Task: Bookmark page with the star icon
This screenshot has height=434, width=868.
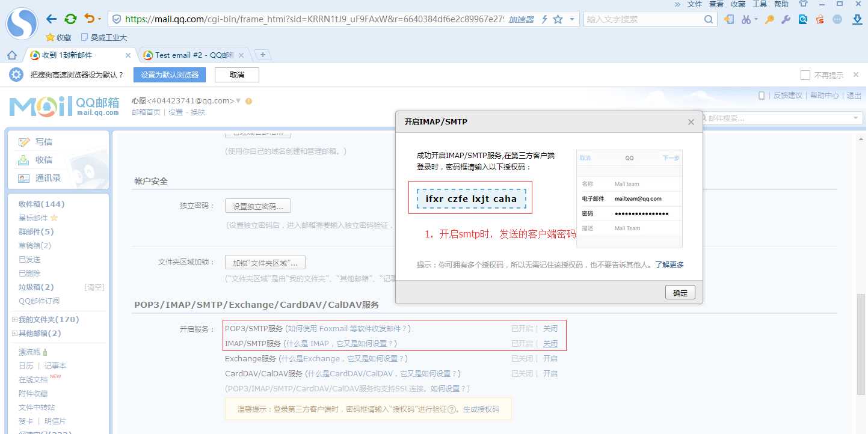Action: coord(558,19)
